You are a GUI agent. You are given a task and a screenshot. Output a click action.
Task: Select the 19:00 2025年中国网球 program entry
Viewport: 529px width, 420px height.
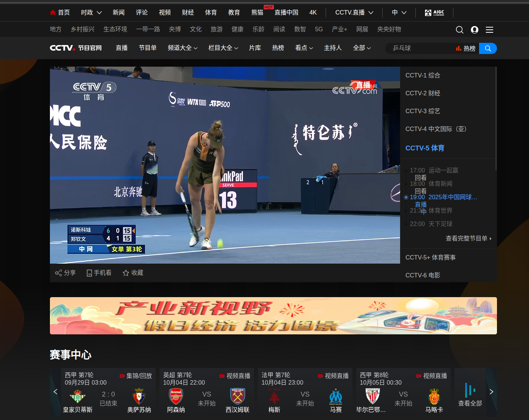[444, 197]
